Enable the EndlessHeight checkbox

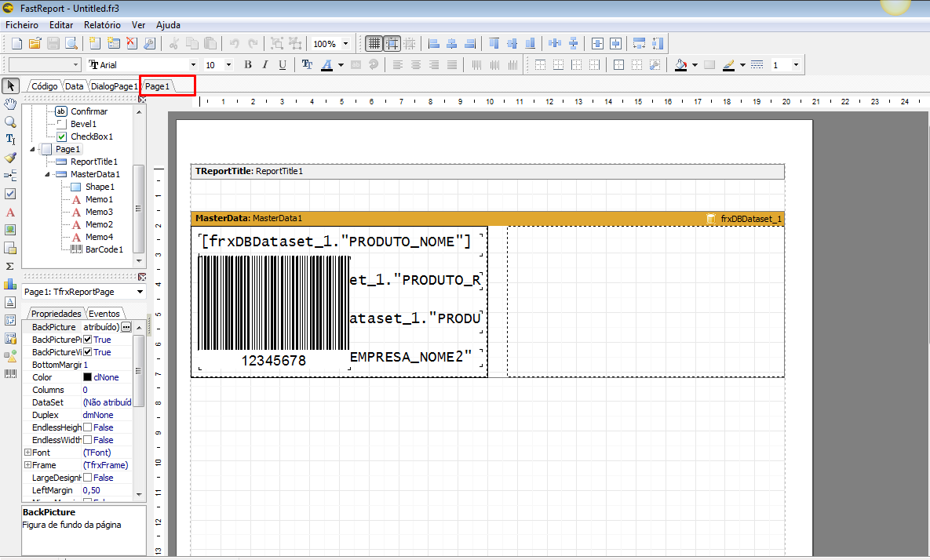[x=88, y=427]
